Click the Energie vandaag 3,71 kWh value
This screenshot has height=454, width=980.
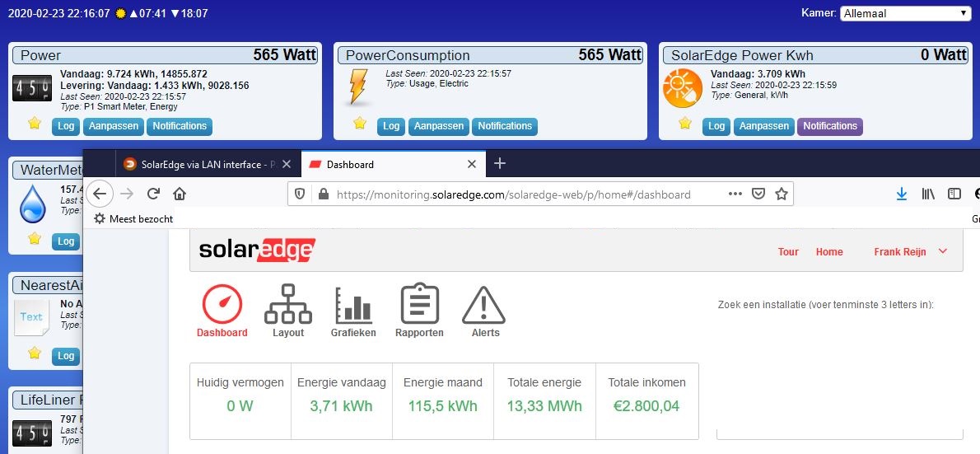pyautogui.click(x=341, y=406)
